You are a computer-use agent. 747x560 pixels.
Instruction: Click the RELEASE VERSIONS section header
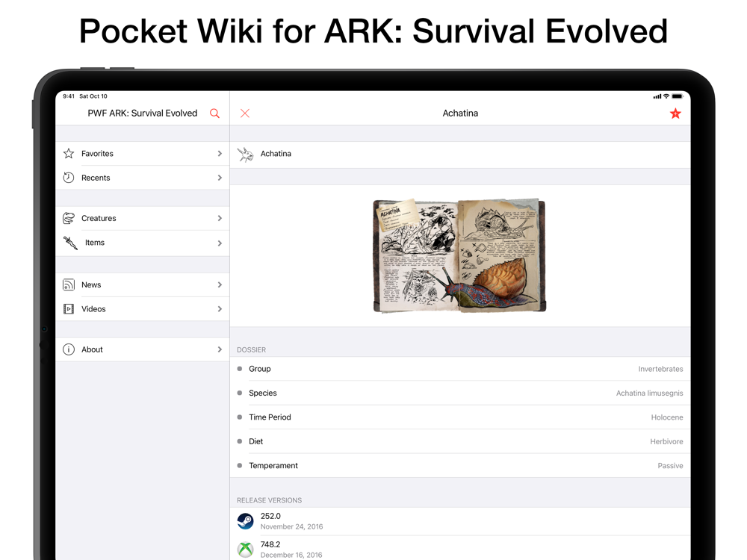(269, 500)
